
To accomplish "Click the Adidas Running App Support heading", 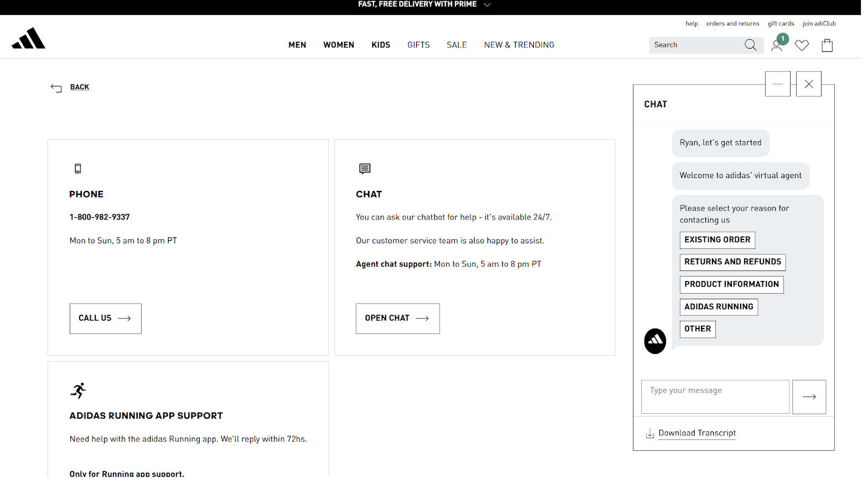I will [146, 416].
